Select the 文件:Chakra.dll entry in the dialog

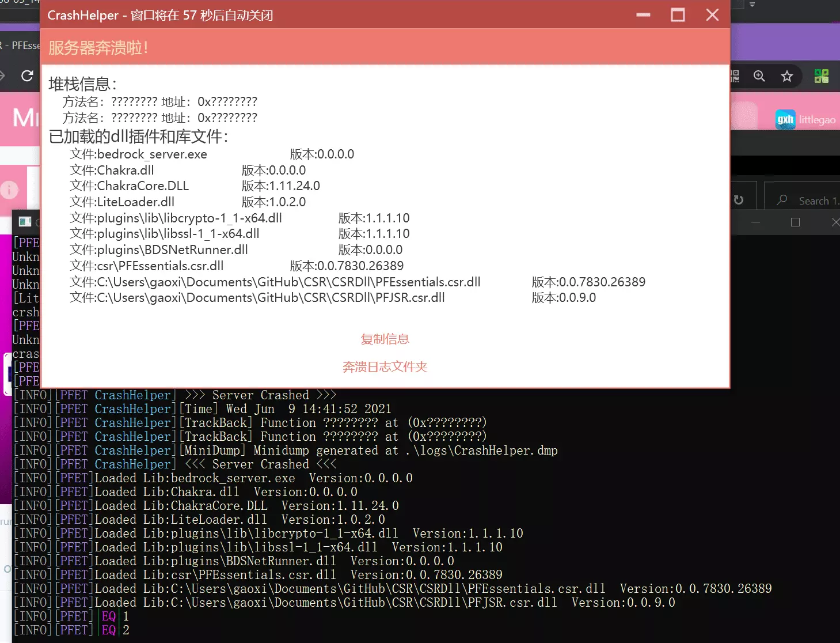click(x=112, y=171)
